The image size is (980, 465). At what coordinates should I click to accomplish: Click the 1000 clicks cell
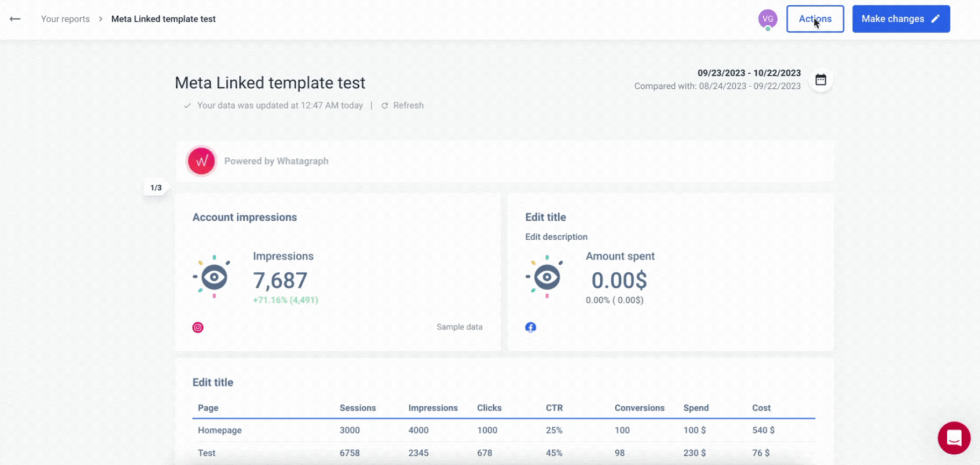point(487,431)
